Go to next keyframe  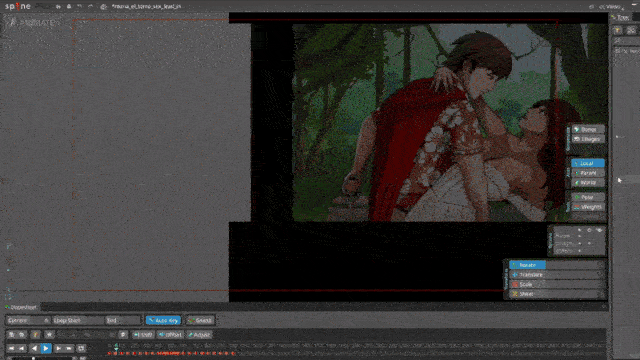coord(58,348)
